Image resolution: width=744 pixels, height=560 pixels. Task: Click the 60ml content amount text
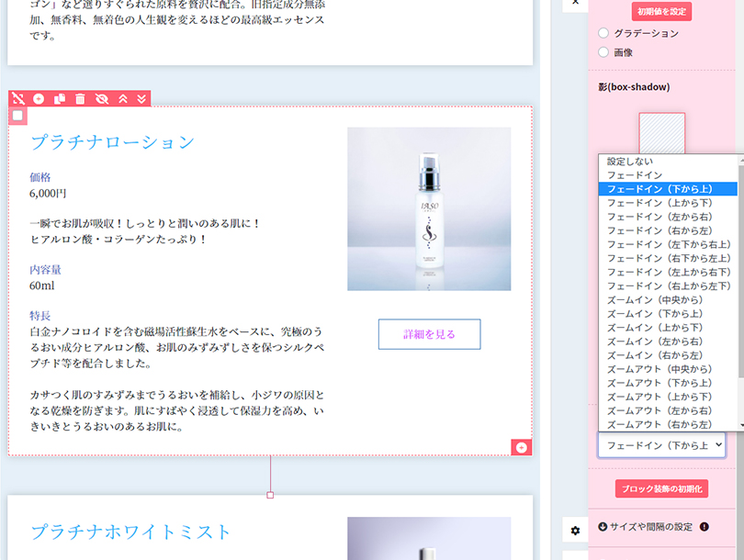point(41,286)
